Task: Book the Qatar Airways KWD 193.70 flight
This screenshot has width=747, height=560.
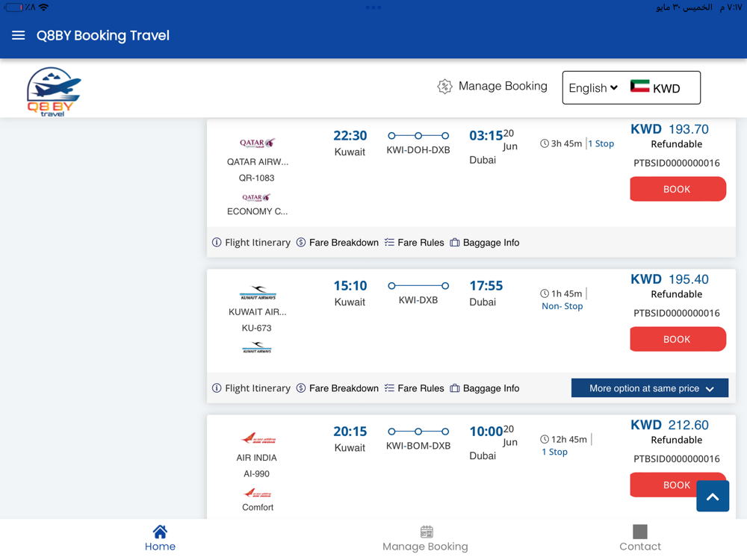Action: pyautogui.click(x=678, y=189)
